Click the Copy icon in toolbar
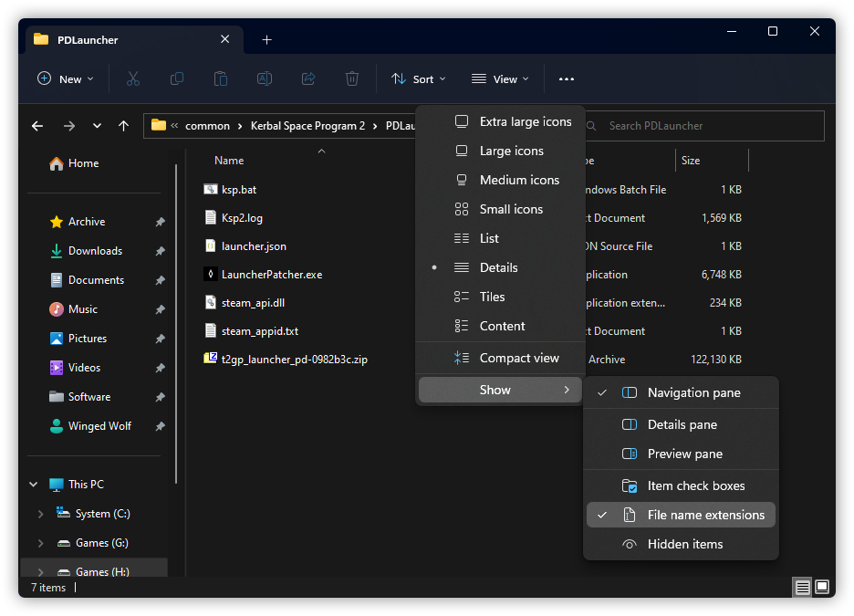 click(177, 79)
